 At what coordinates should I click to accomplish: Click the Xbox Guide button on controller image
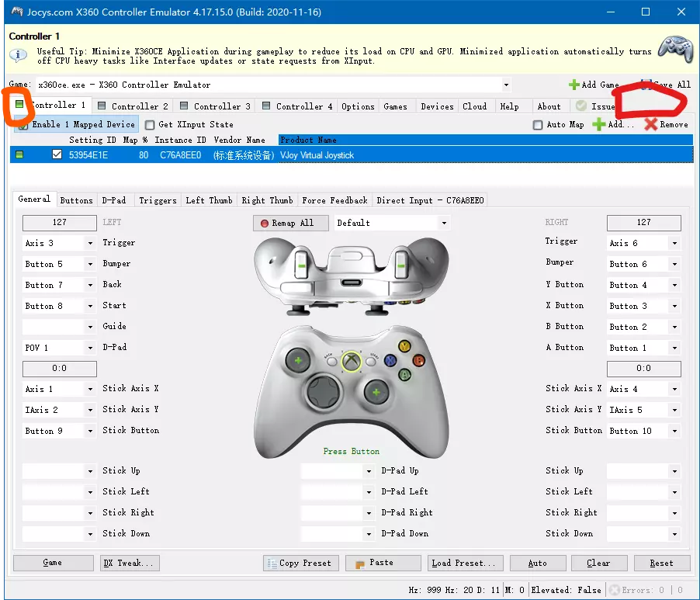[352, 362]
